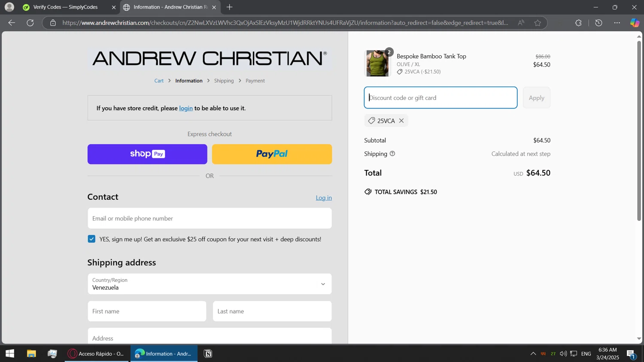This screenshot has width=644, height=362.
Task: Select the Shipping breadcrumb step
Action: [224, 81]
